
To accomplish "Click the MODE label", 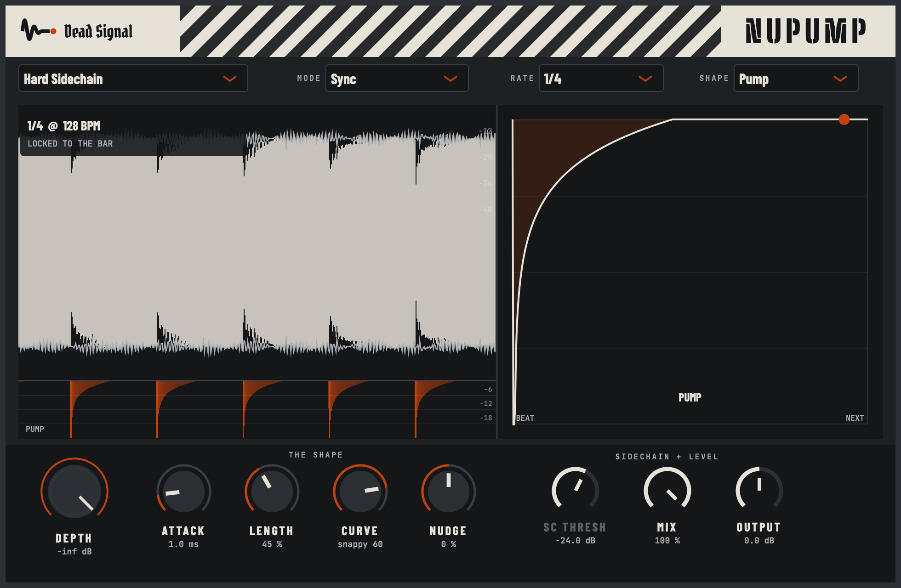I will (x=308, y=78).
